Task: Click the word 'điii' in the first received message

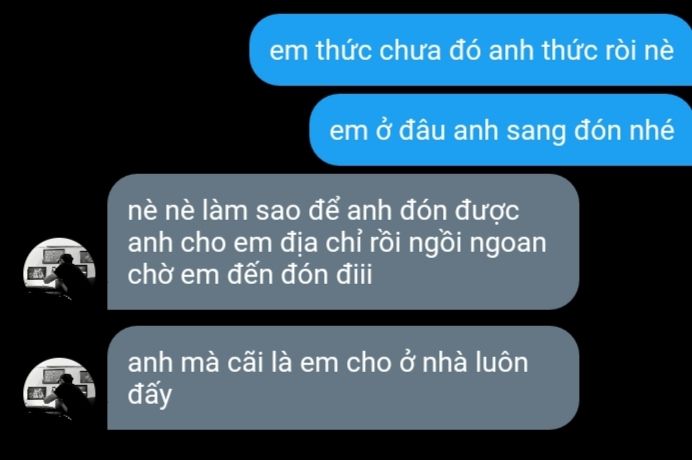Action: tap(354, 275)
